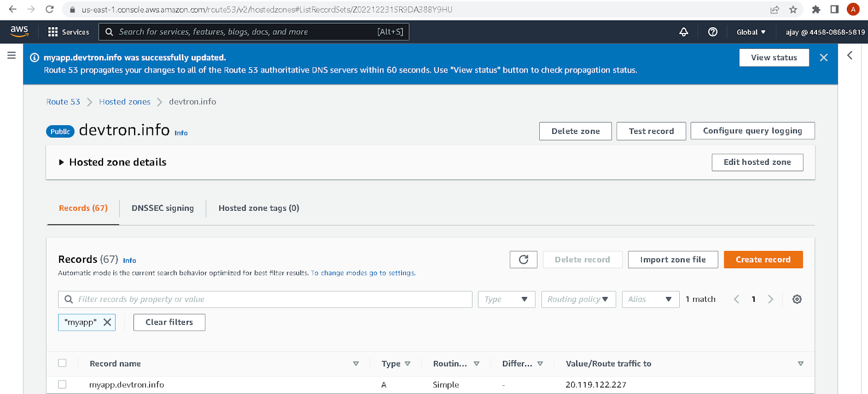The height and width of the screenshot is (394, 868).
Task: Share this page from the address bar
Action: (775, 9)
